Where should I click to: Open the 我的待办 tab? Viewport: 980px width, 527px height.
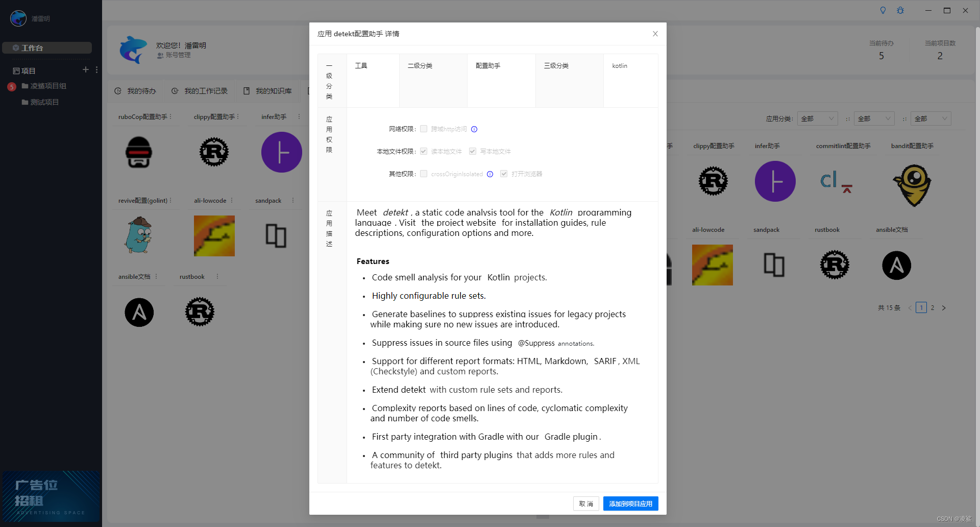[x=135, y=91]
